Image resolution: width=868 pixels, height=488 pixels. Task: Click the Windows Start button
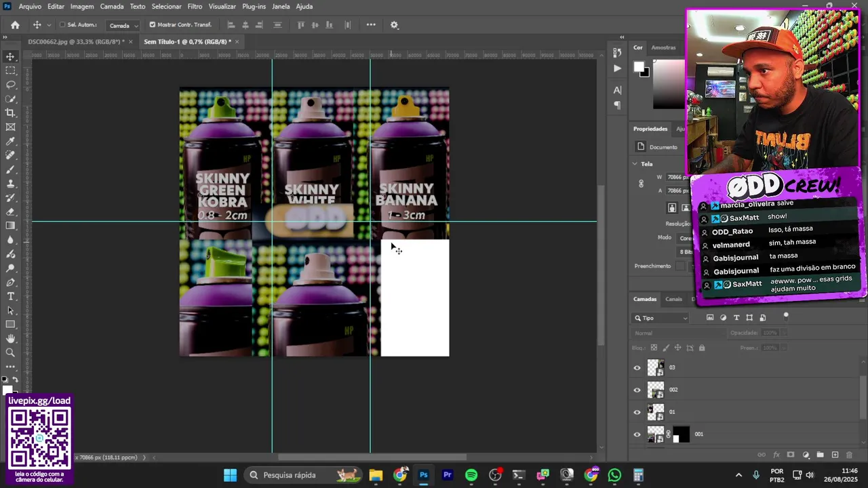click(x=230, y=475)
